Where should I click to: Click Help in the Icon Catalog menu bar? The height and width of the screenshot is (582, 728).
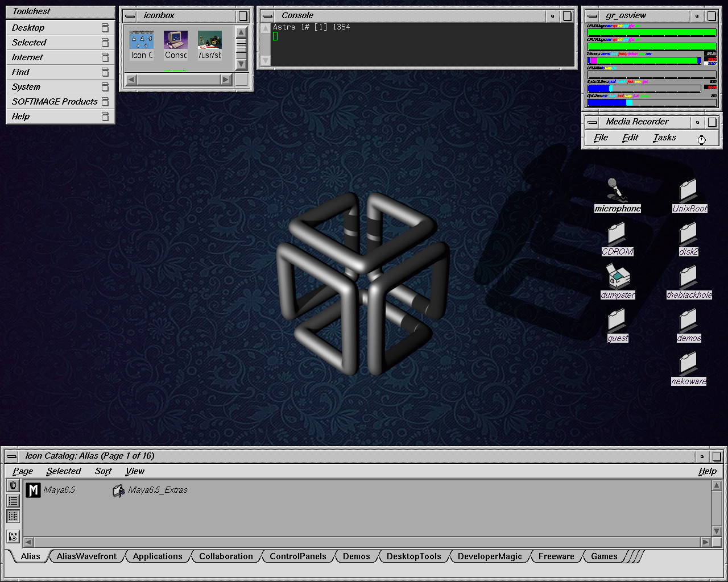tap(707, 471)
